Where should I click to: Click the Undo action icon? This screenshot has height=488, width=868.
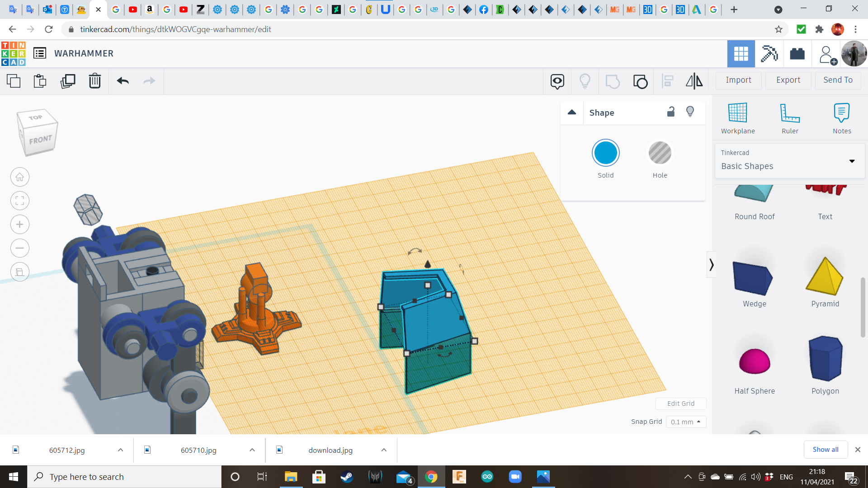click(x=123, y=80)
